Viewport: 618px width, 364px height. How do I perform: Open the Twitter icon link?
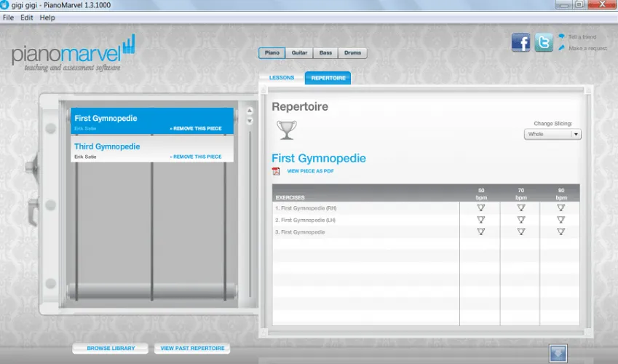pyautogui.click(x=544, y=43)
